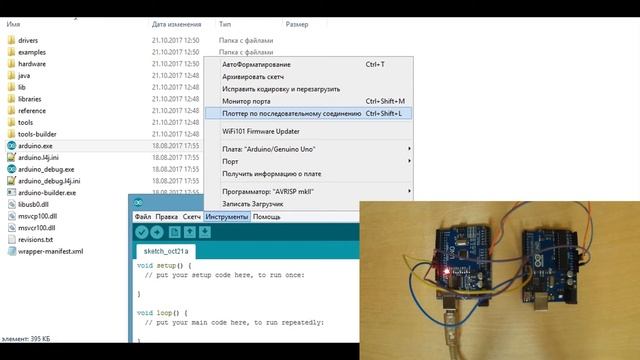Select the libraries folder icon

click(x=11, y=99)
